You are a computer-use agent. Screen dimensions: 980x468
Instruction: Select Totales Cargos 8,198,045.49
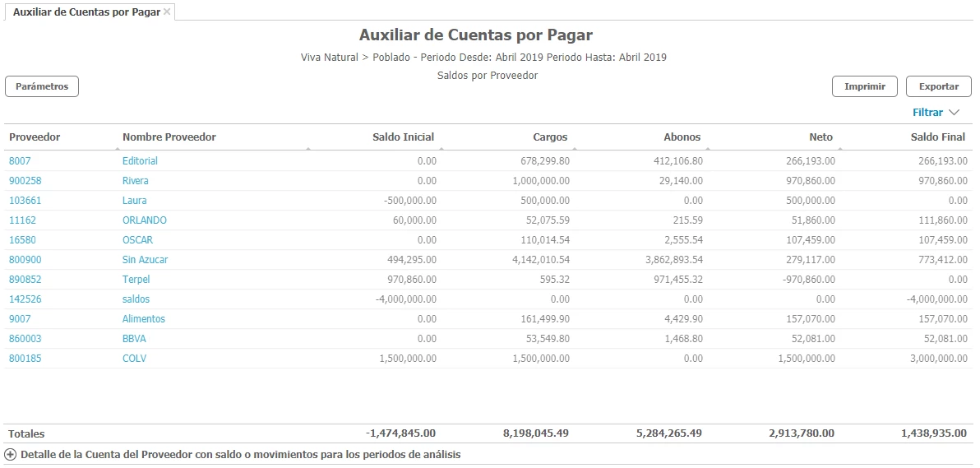pyautogui.click(x=535, y=433)
